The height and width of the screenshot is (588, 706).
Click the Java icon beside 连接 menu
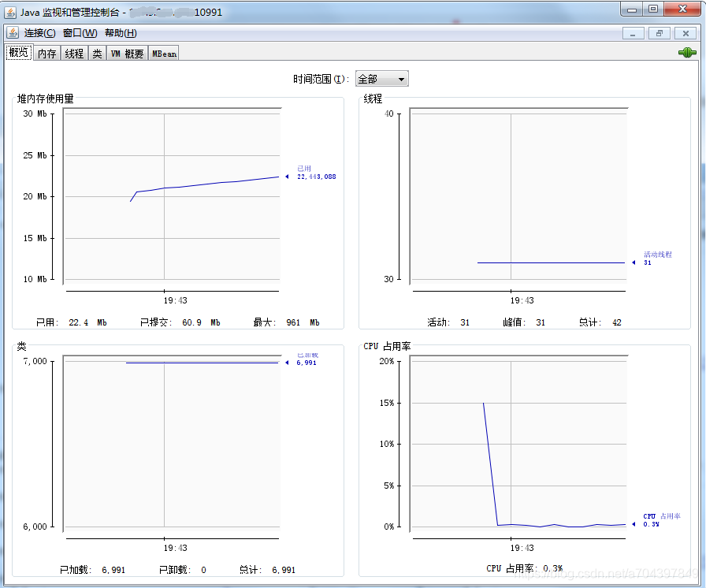13,33
